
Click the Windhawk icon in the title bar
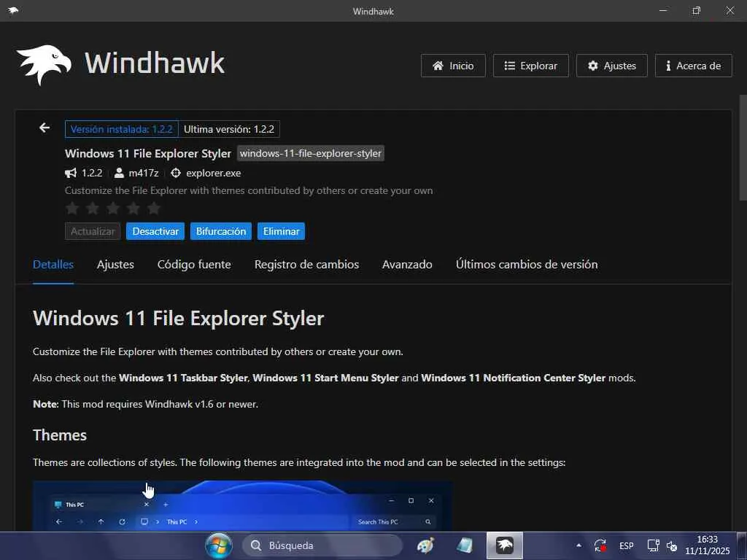pos(13,10)
